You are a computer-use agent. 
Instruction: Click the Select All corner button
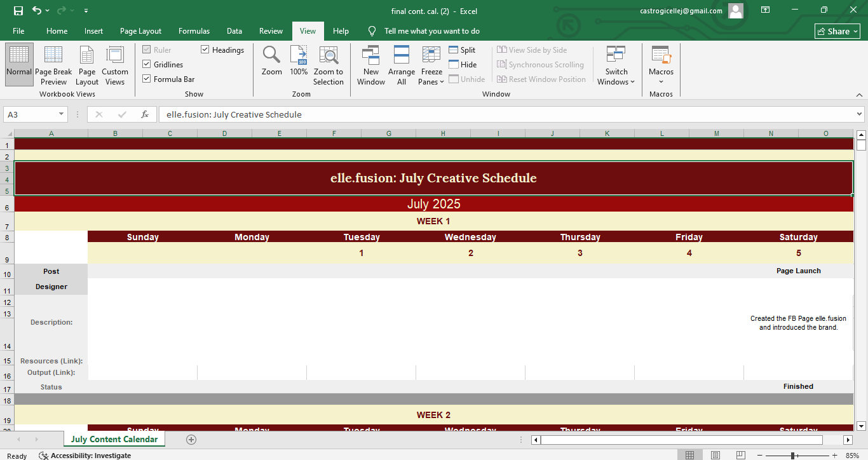click(7, 133)
